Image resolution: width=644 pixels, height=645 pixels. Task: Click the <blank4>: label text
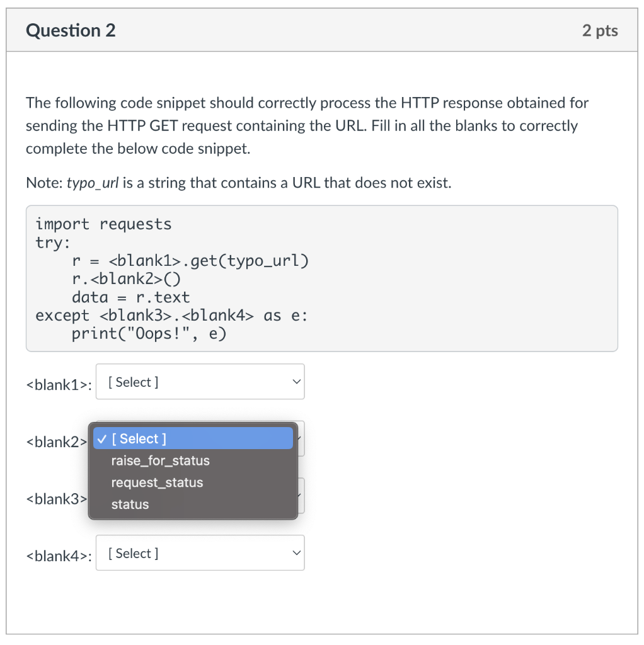[59, 556]
